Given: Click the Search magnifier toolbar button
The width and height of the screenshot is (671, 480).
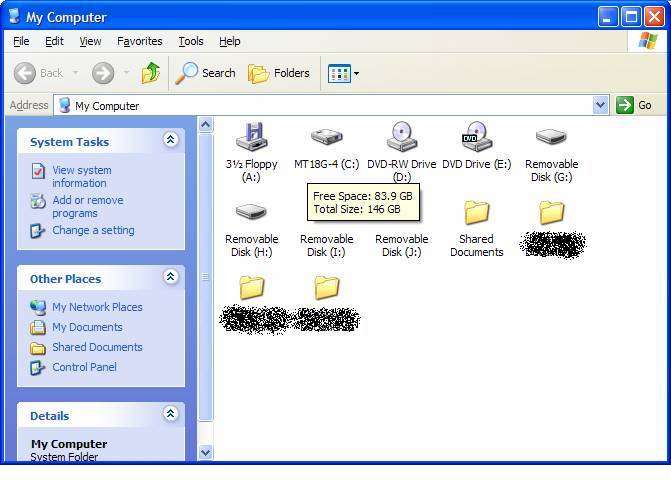Looking at the screenshot, I should (x=206, y=73).
